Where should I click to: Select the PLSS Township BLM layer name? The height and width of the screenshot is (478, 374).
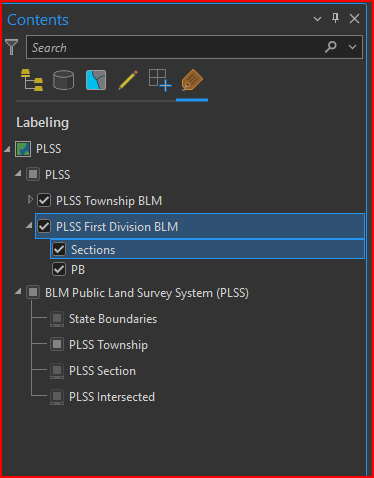[x=109, y=201]
